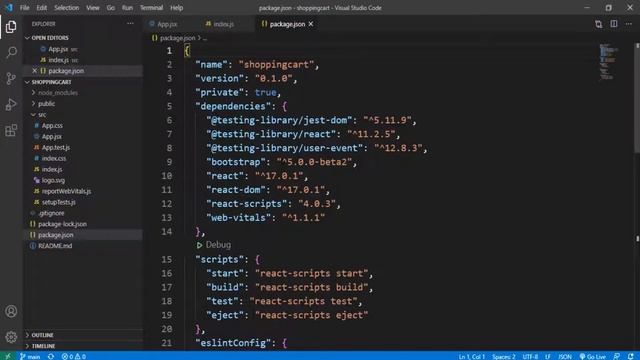Open the Selection menu
The height and width of the screenshot is (360, 640).
click(67, 8)
